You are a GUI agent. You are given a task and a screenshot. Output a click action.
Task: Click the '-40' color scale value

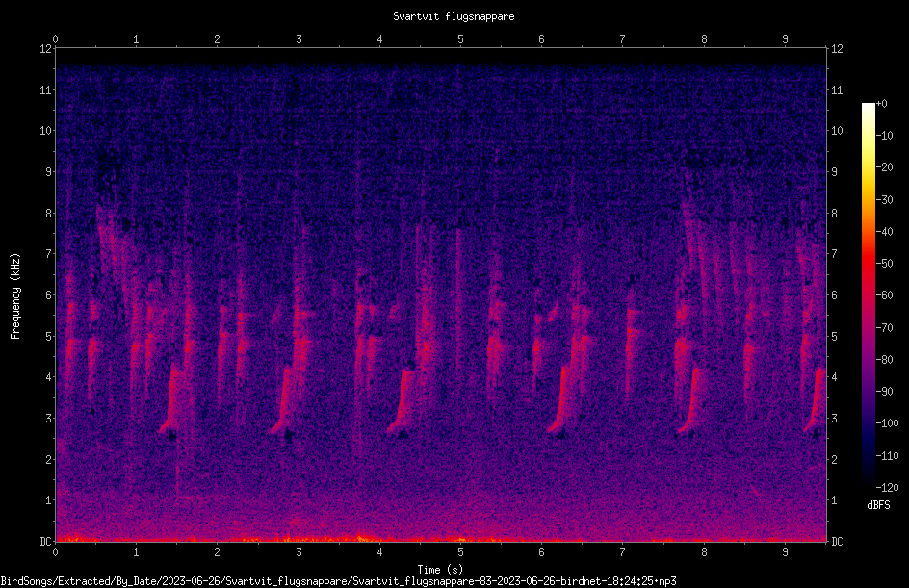pos(885,232)
